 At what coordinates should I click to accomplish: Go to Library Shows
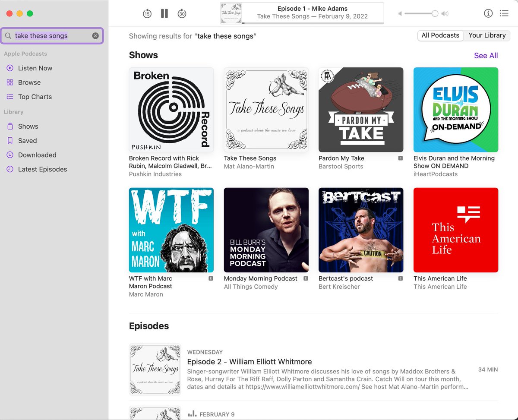click(28, 126)
